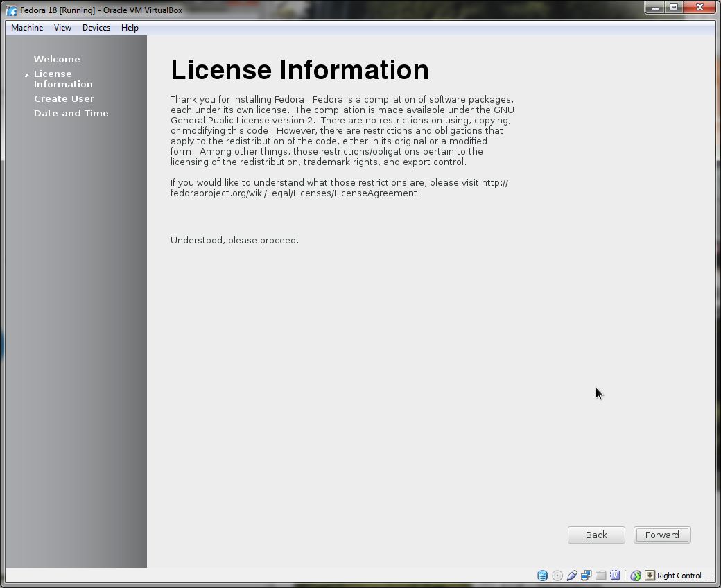Viewport: 721px width, 588px height.
Task: Click the VirtualBox Fedora title bar icon
Action: (12, 10)
